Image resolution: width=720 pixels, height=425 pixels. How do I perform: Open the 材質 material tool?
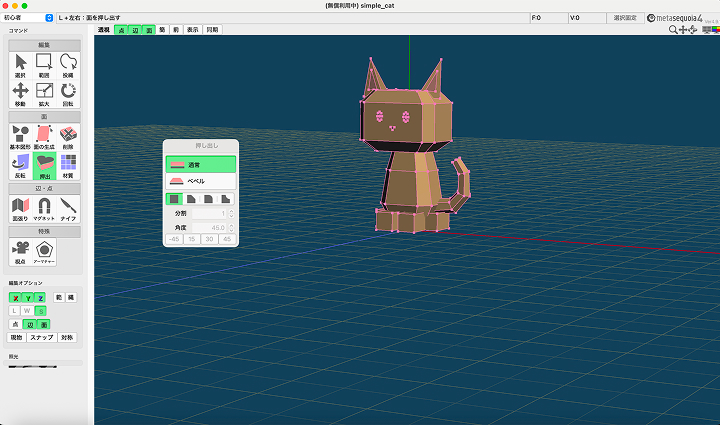coord(68,166)
